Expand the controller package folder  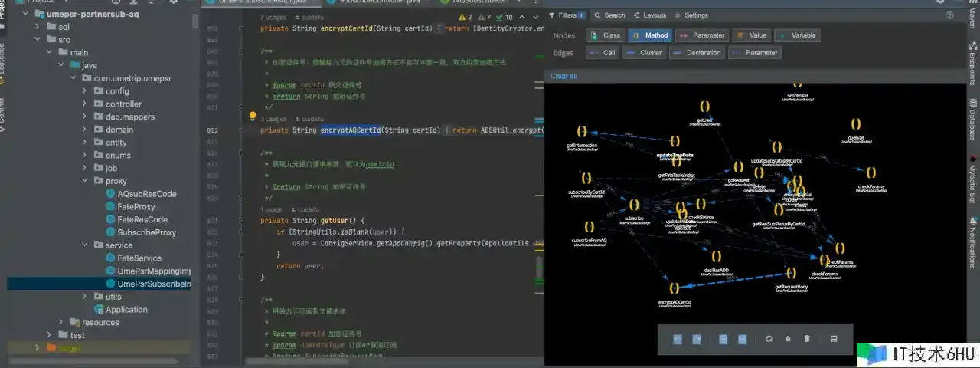[84, 103]
